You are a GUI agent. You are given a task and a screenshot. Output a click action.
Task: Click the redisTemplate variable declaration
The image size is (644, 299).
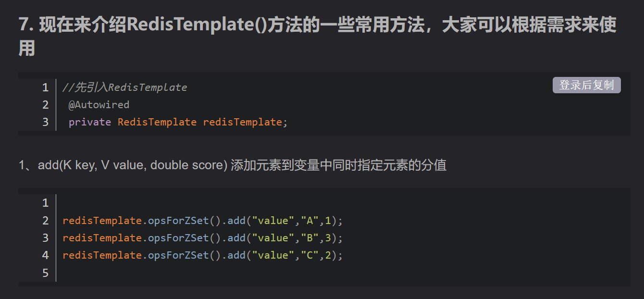[242, 122]
